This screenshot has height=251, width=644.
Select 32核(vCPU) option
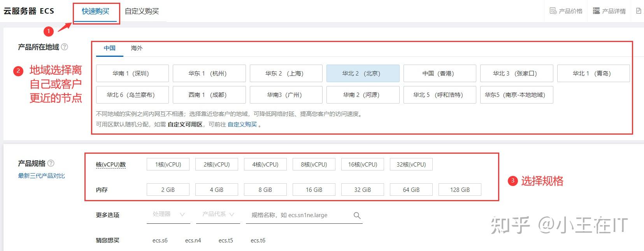tap(411, 164)
